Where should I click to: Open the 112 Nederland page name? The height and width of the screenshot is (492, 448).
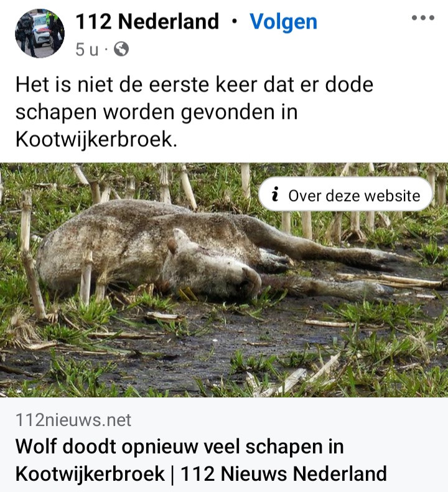pos(147,21)
